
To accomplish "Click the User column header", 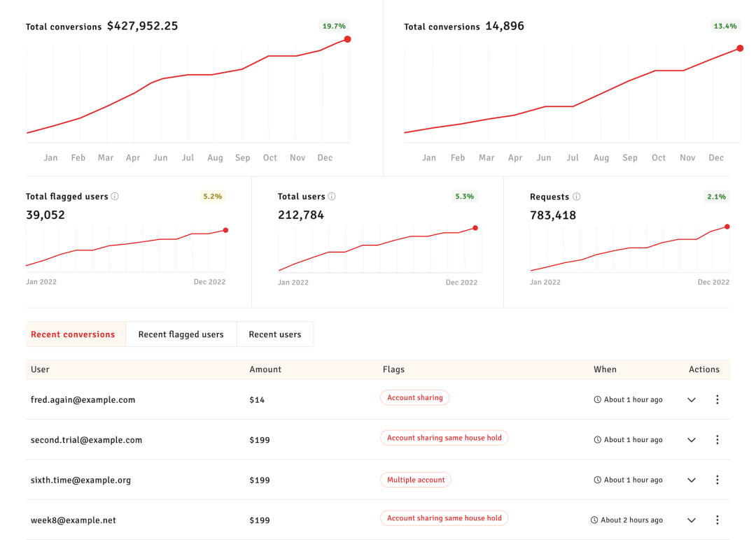I will click(x=40, y=369).
